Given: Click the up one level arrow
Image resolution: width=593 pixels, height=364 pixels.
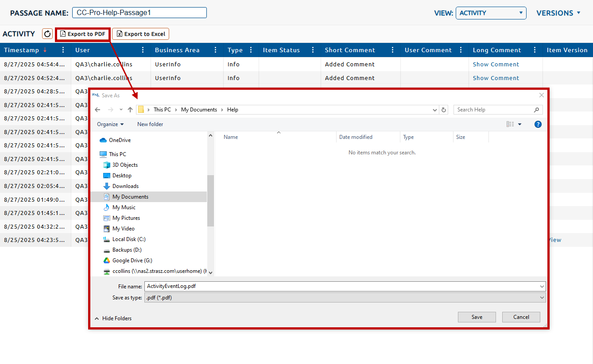Looking at the screenshot, I should tap(130, 110).
